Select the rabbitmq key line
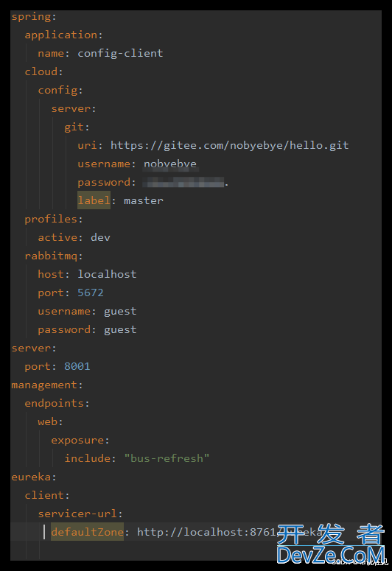Image resolution: width=392 pixels, height=571 pixels. click(54, 256)
